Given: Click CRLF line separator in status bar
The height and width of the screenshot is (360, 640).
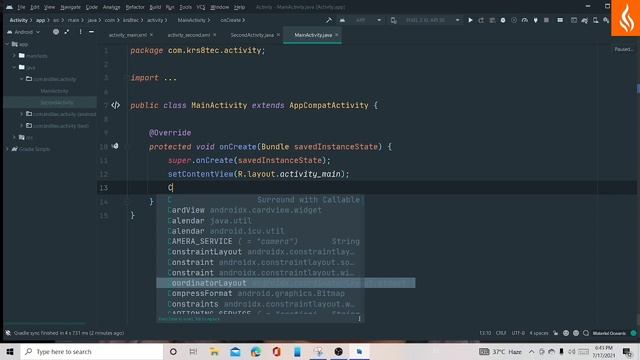Looking at the screenshot, I should click(x=501, y=333).
